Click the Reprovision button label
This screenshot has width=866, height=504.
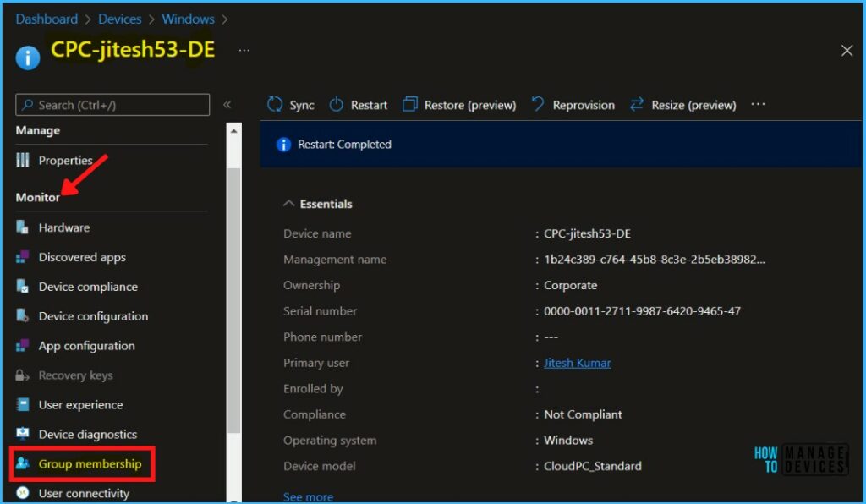584,105
